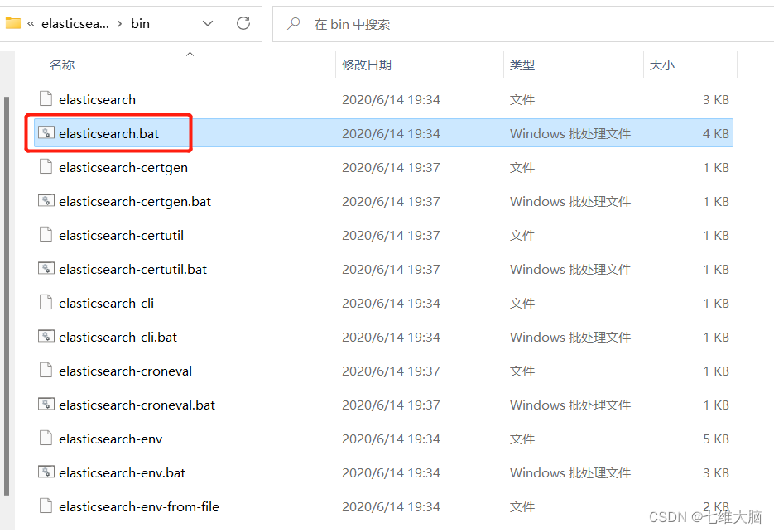This screenshot has height=532, width=774.
Task: Click the elasticsearch-croneval.bat batch icon
Action: coord(46,404)
